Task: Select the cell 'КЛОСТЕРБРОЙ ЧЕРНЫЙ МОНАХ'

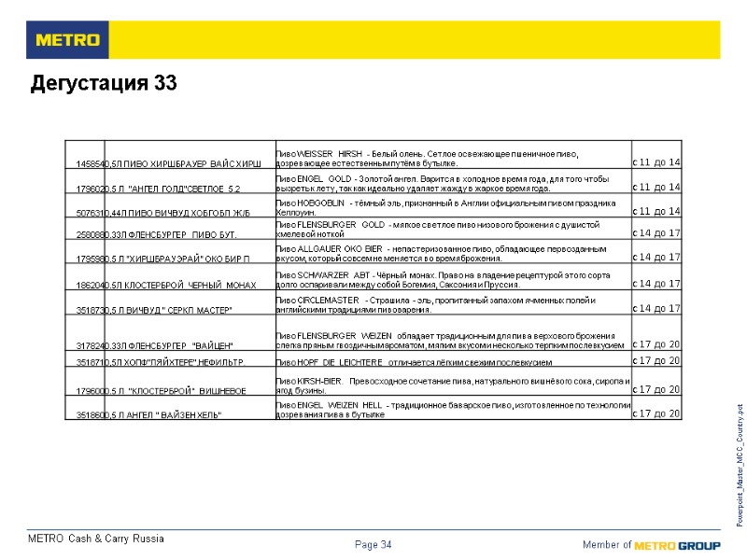Action: coord(190,276)
